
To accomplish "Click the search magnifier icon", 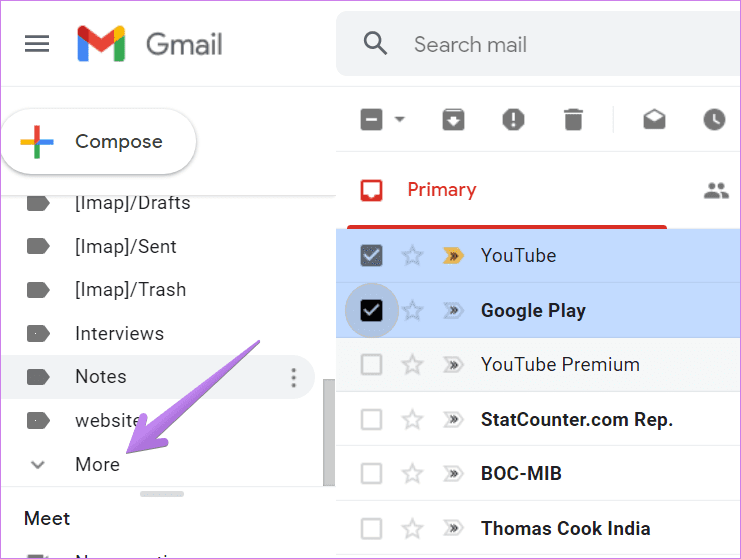I will [375, 43].
